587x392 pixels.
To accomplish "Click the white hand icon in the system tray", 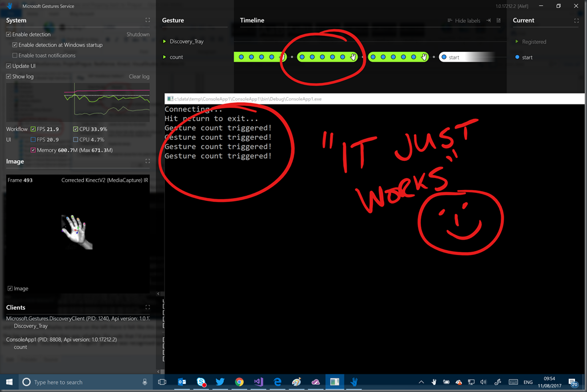I will coord(434,382).
